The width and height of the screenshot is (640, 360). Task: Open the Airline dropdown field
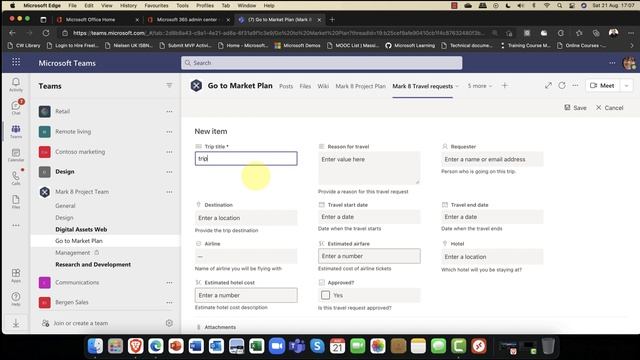[246, 256]
